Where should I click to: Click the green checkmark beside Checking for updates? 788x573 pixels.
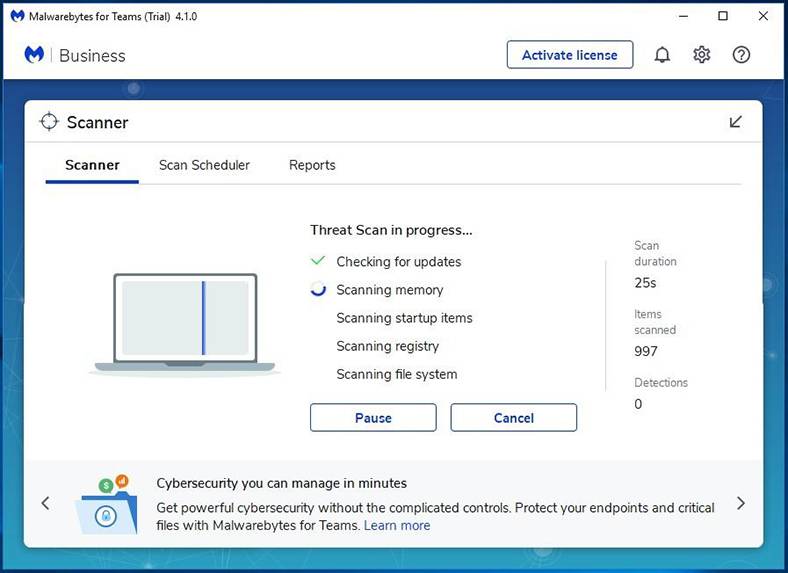pos(318,261)
